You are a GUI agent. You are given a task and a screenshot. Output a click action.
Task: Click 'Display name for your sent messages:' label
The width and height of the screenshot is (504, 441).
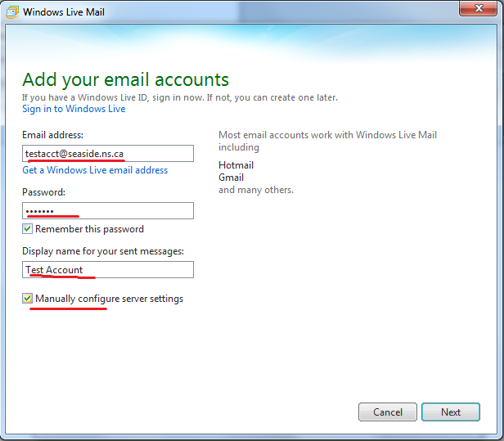[103, 251]
